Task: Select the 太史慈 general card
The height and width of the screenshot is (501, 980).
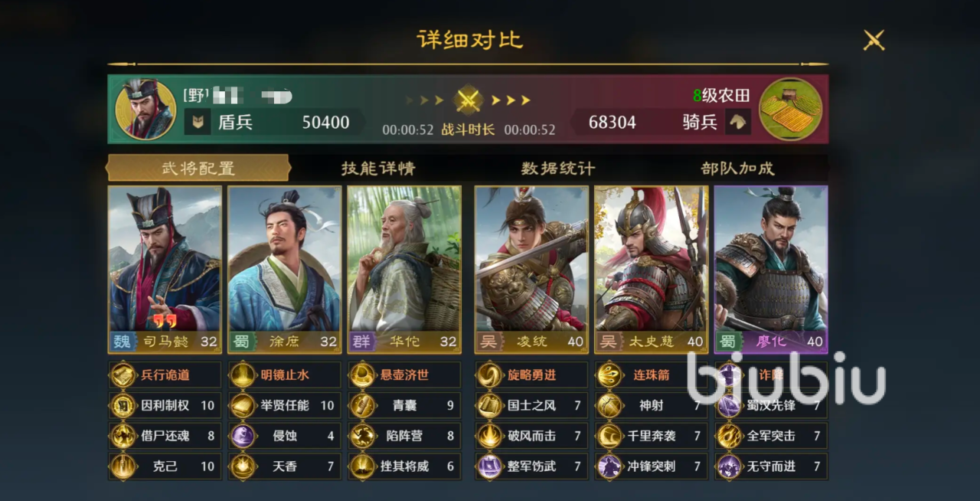Action: pyautogui.click(x=652, y=270)
